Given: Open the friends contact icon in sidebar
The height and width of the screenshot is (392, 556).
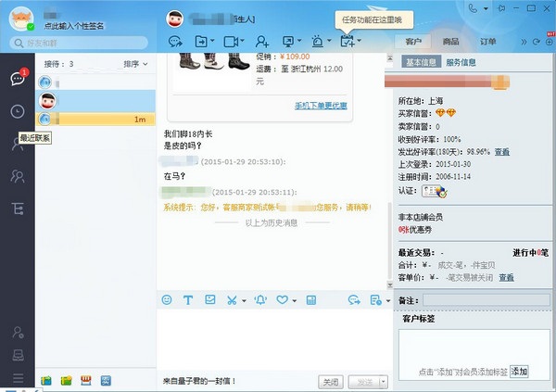Looking at the screenshot, I should tap(18, 144).
